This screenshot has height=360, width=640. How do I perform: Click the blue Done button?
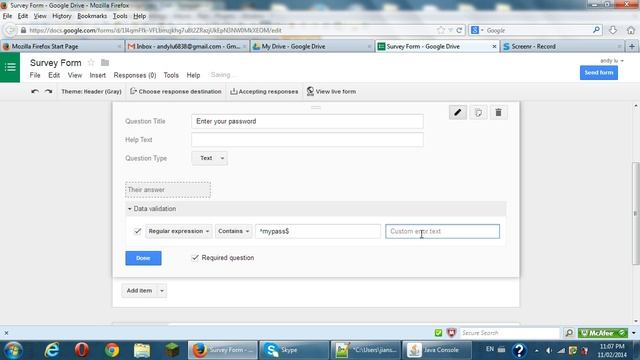(x=143, y=258)
